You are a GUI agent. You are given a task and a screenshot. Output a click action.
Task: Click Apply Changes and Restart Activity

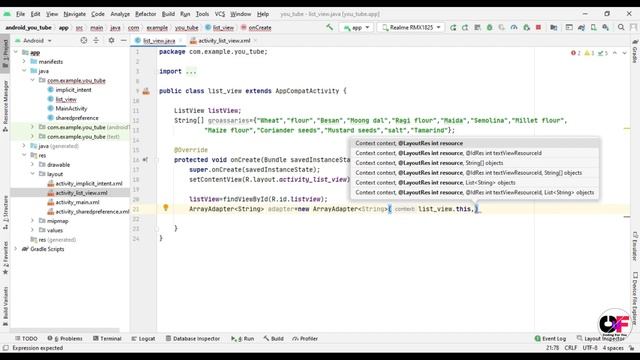coord(465,27)
